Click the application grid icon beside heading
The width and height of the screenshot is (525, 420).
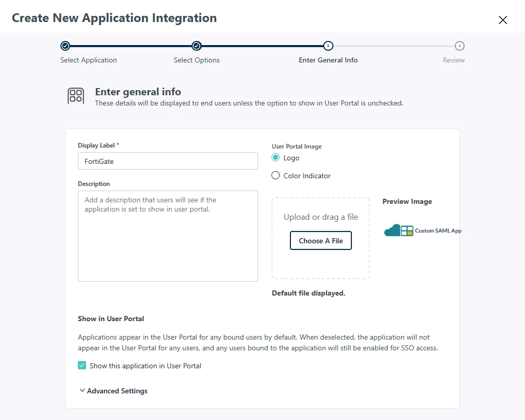(76, 96)
